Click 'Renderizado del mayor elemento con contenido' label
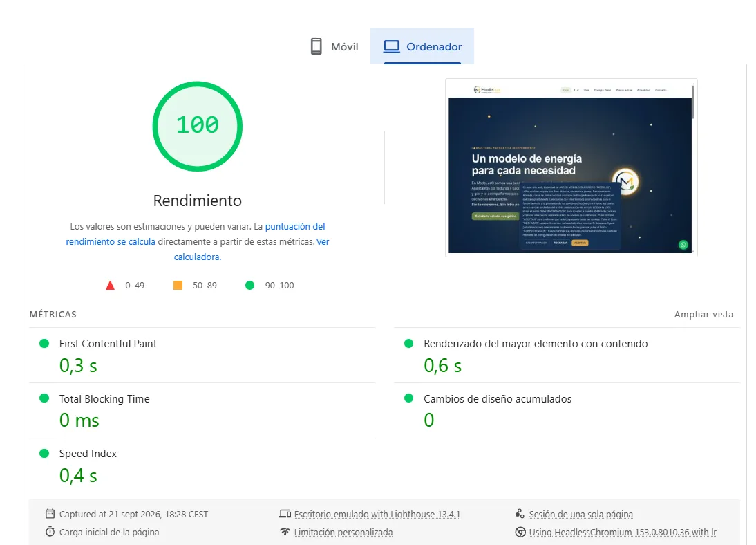This screenshot has height=545, width=756. point(536,344)
